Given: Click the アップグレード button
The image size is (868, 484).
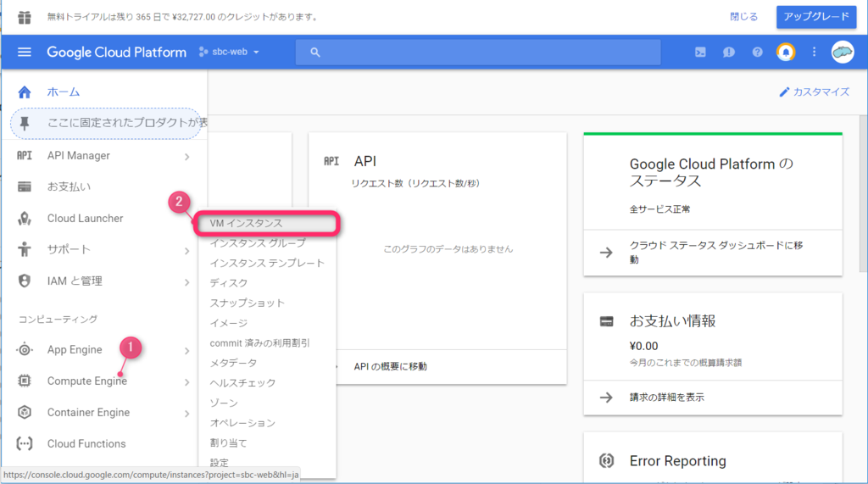Looking at the screenshot, I should pyautogui.click(x=816, y=17).
